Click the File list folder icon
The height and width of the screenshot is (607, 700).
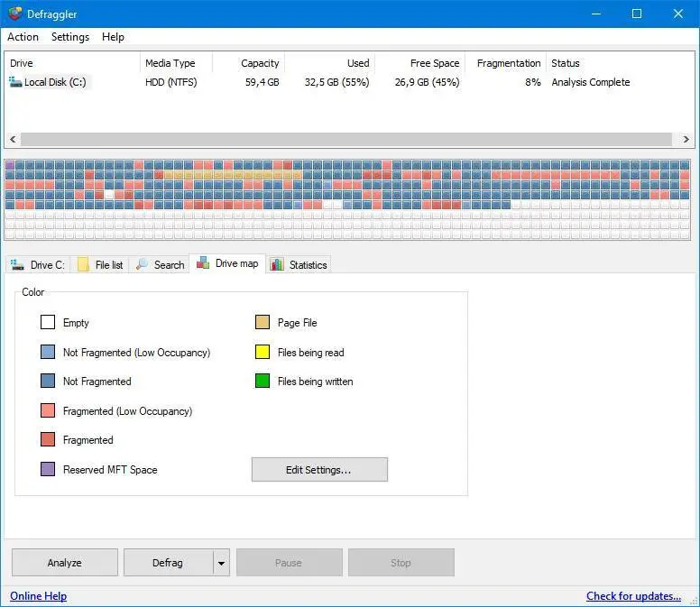coord(83,264)
